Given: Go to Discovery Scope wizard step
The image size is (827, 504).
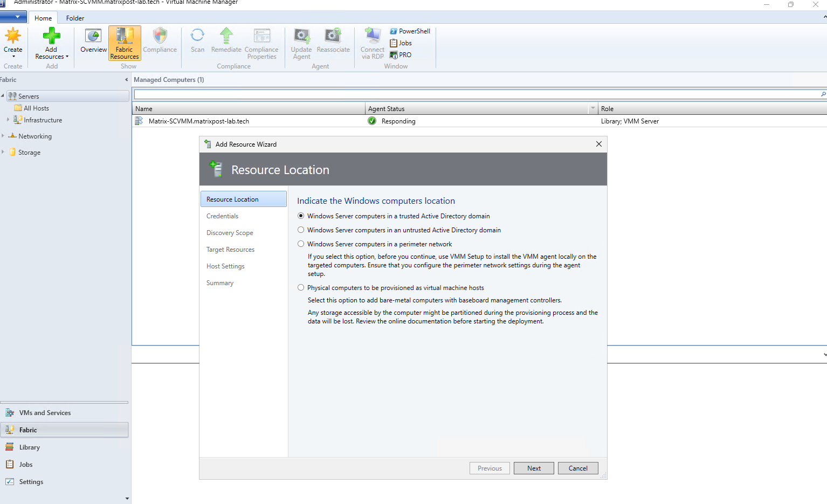Looking at the screenshot, I should click(x=230, y=233).
